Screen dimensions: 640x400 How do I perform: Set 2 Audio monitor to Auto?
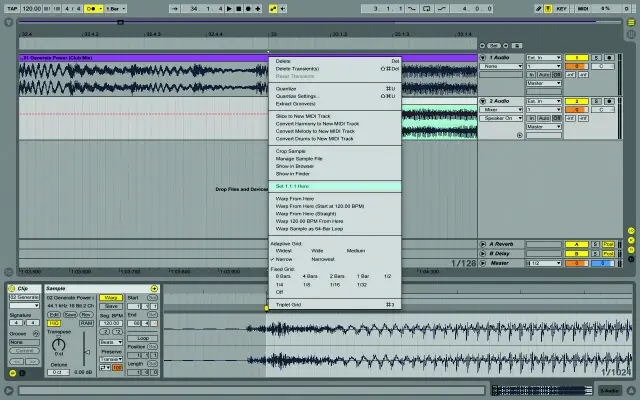coord(544,118)
